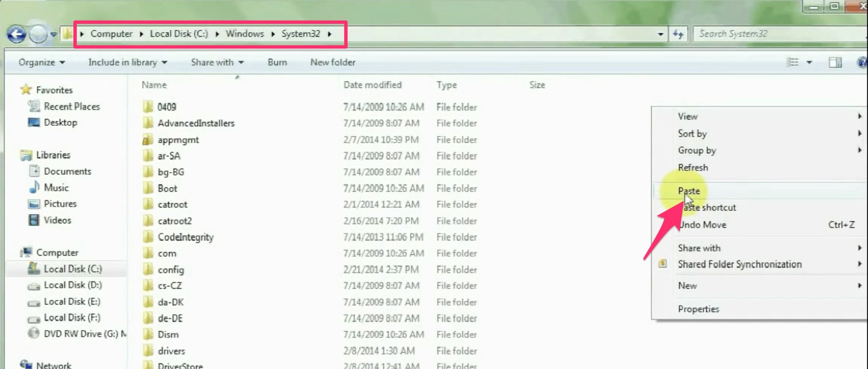
Task: Sort by the Name column header
Action: point(154,85)
